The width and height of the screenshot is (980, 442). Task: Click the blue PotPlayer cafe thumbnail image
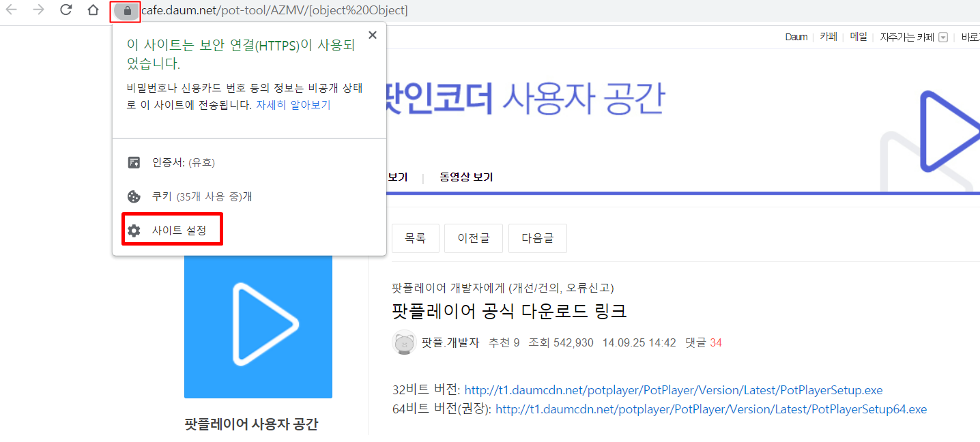pos(258,327)
